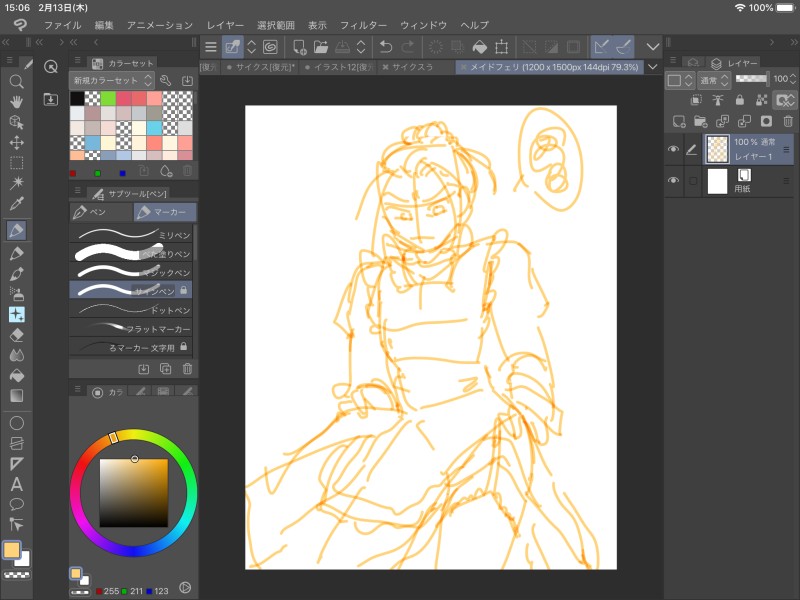Image resolution: width=800 pixels, height=600 pixels.
Task: Click the layer opacity slider
Action: 753,79
